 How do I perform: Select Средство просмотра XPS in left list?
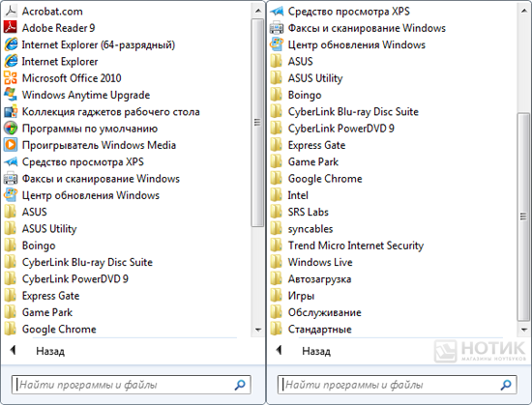pyautogui.click(x=74, y=161)
